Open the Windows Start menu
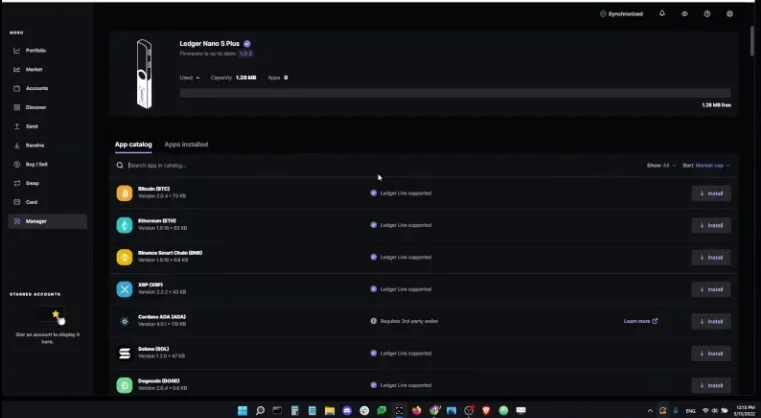 tap(242, 411)
